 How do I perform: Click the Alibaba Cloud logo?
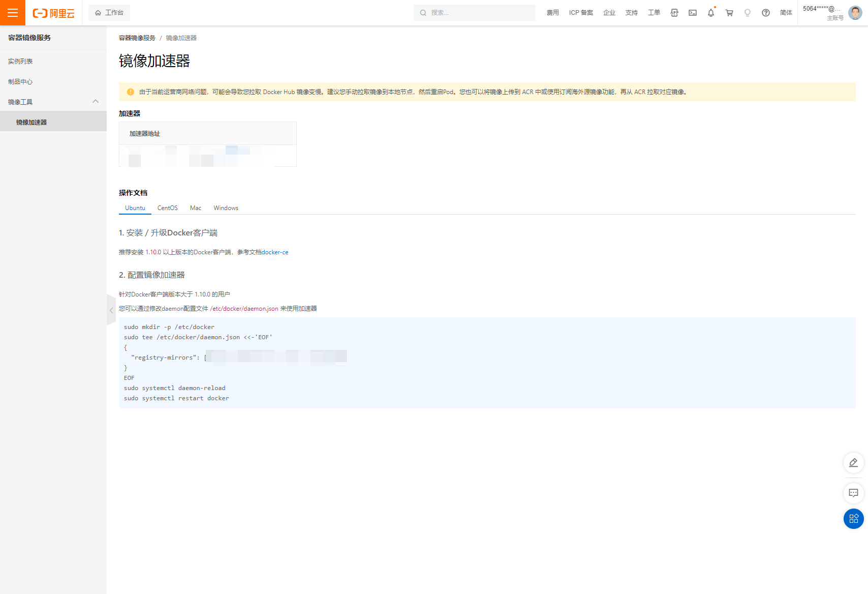pos(54,13)
